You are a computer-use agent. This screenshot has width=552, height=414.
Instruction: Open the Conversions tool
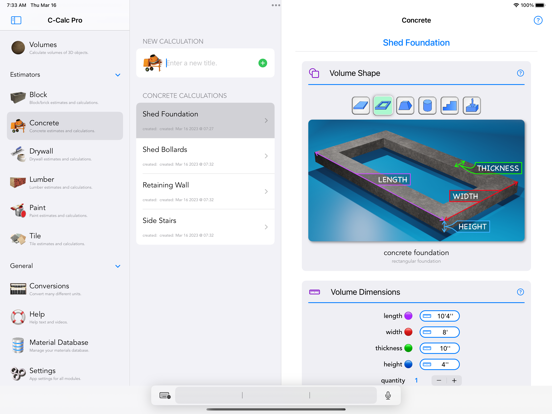[x=65, y=289]
